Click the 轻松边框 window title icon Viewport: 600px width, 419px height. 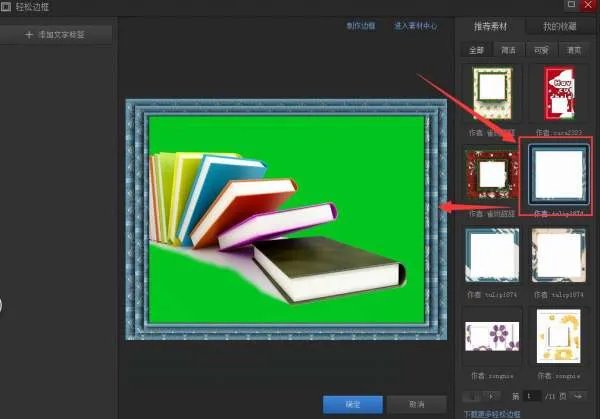coord(6,7)
